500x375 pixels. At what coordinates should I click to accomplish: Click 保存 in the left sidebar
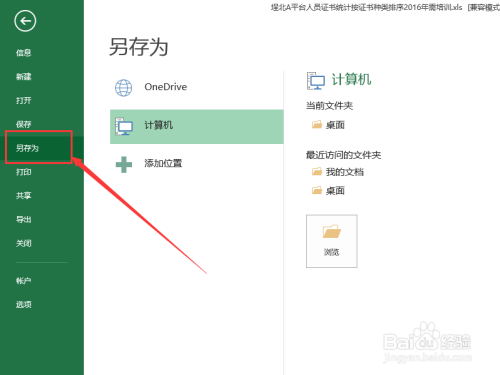pos(24,124)
